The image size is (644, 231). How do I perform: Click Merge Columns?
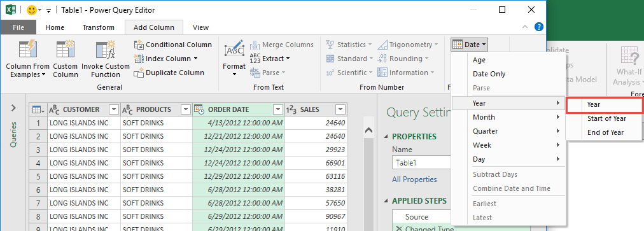(x=282, y=45)
